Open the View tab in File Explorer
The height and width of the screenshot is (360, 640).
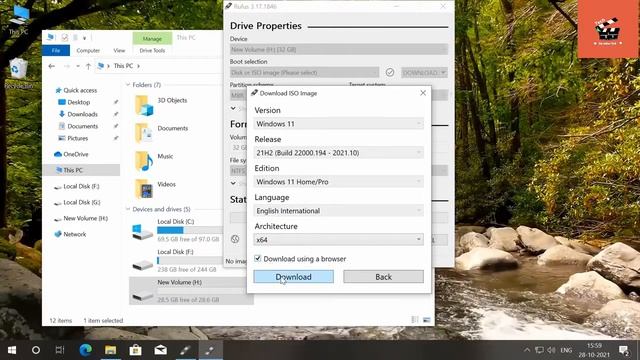[x=119, y=50]
